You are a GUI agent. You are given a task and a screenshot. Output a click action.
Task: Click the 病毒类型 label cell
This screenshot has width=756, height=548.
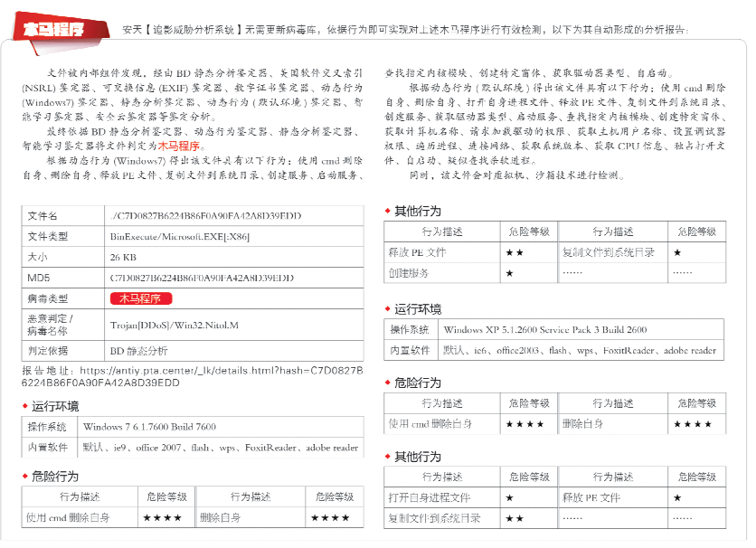[x=63, y=298]
